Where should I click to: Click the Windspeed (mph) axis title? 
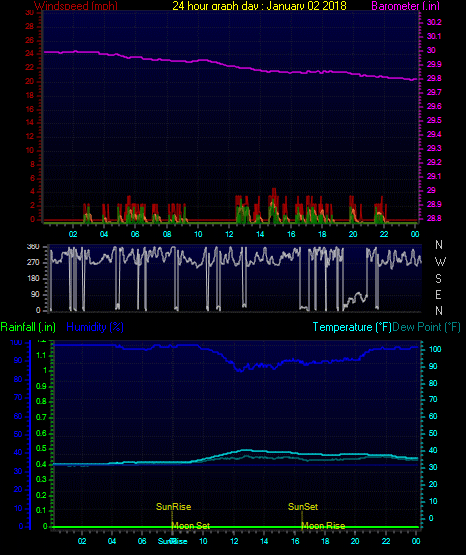tap(76, 5)
